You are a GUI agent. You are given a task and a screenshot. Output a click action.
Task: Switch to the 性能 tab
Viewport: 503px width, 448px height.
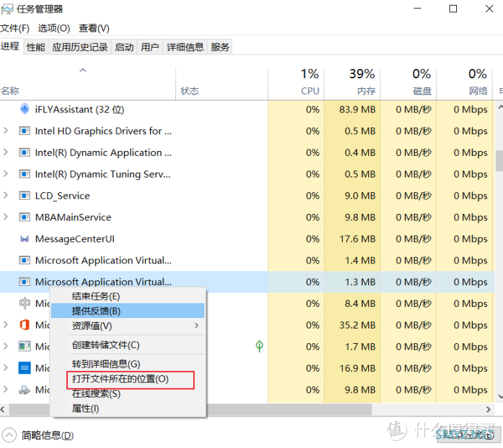point(36,47)
